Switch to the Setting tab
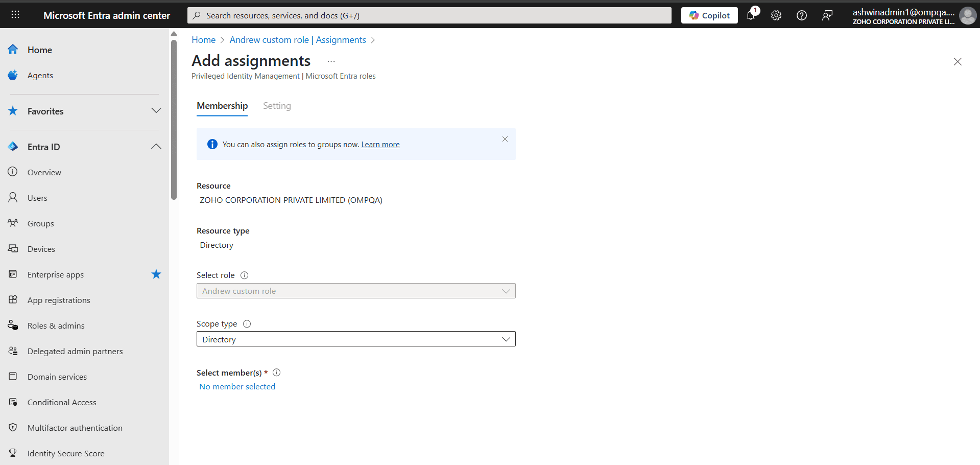Screen dimensions: 980x465 pos(277,106)
